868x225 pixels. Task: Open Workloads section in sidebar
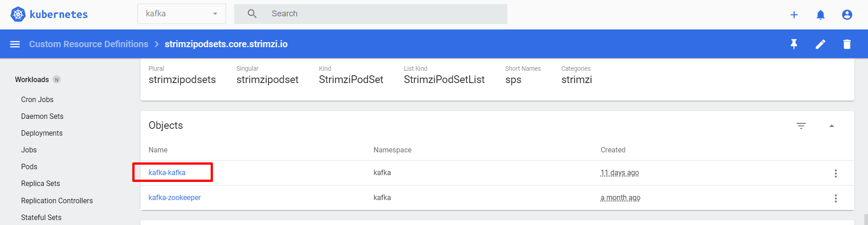(x=32, y=79)
